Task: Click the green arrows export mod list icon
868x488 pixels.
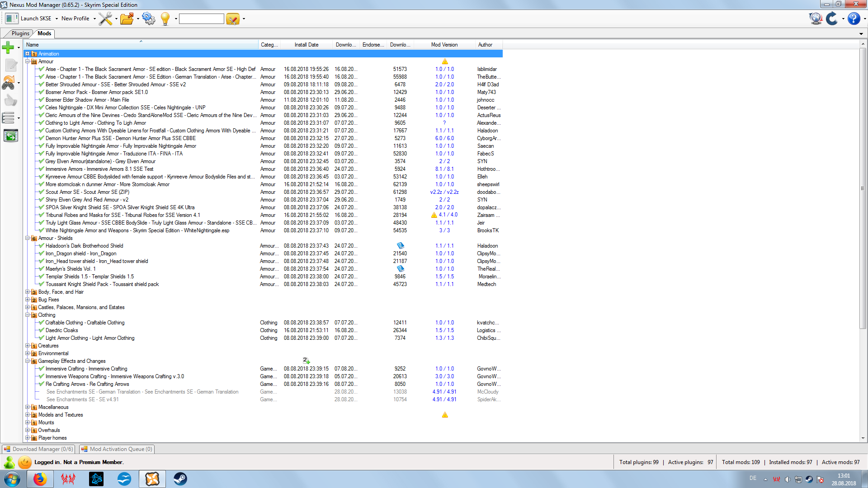Action: pos(10,136)
